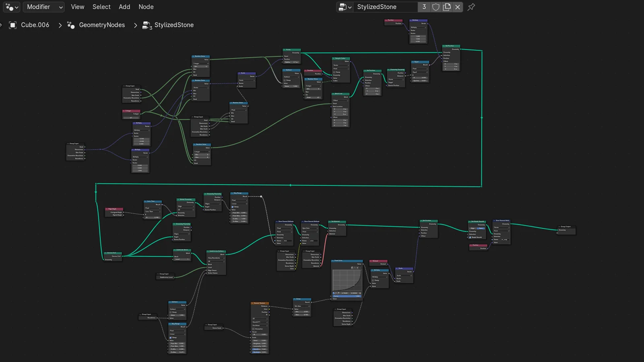Open the Modifier editor mode dropdown
This screenshot has width=644, height=362.
click(x=43, y=7)
